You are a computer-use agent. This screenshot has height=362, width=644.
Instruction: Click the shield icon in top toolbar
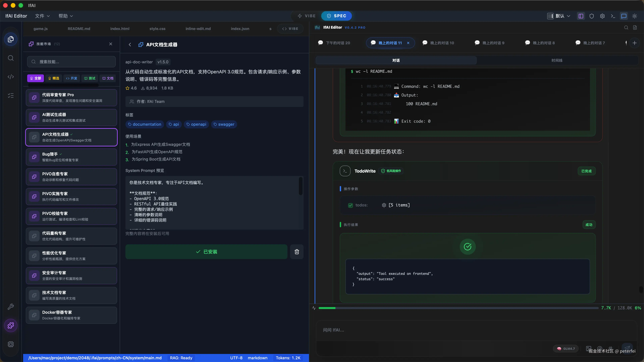592,16
